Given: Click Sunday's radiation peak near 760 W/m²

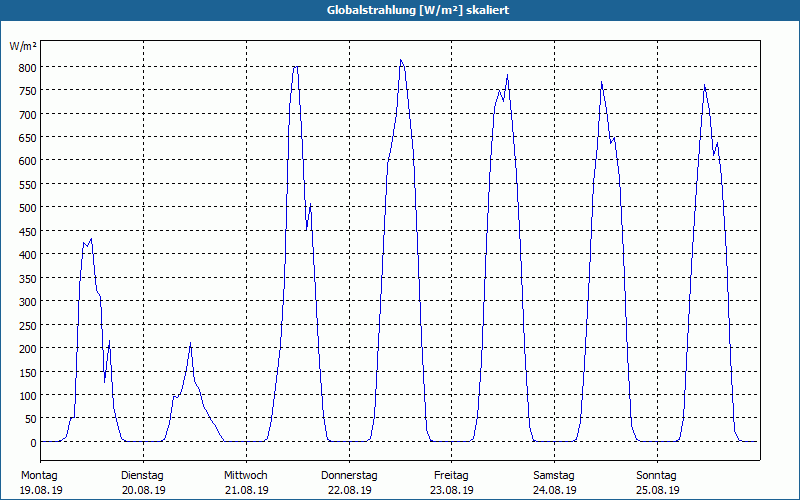Looking at the screenshot, I should 705,85.
